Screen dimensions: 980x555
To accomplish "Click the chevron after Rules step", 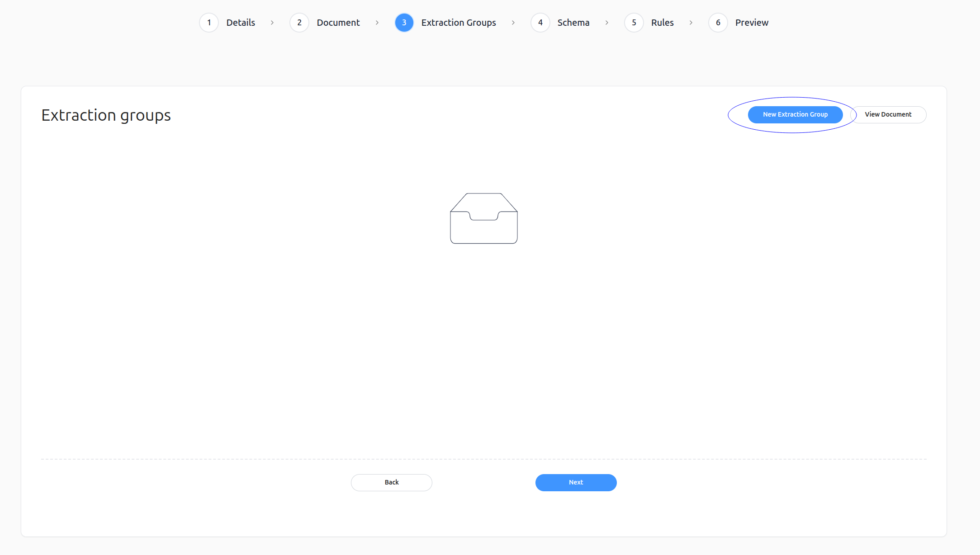I will pyautogui.click(x=691, y=23).
